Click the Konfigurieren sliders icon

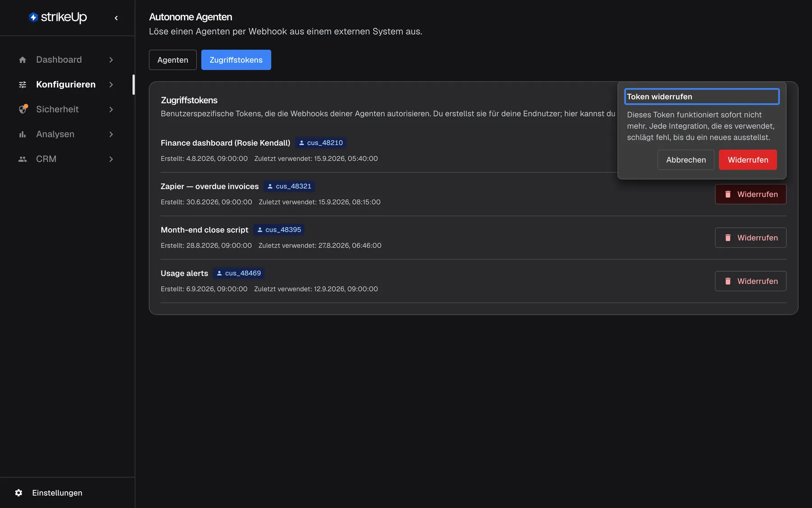tap(23, 84)
